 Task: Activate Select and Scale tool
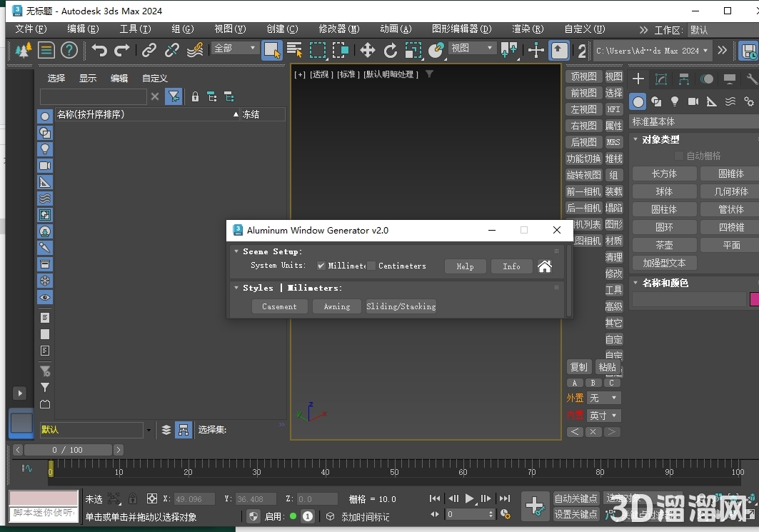coord(413,50)
